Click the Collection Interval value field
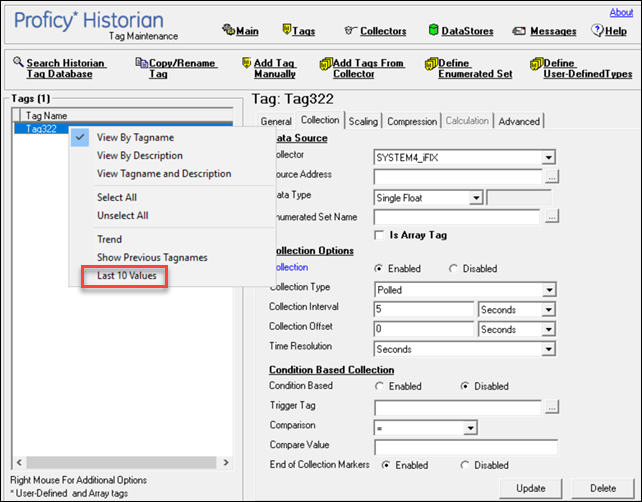 [423, 309]
